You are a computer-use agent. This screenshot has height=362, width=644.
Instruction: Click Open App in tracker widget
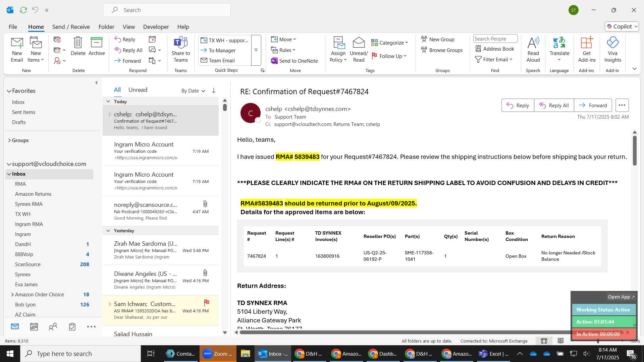(621, 297)
